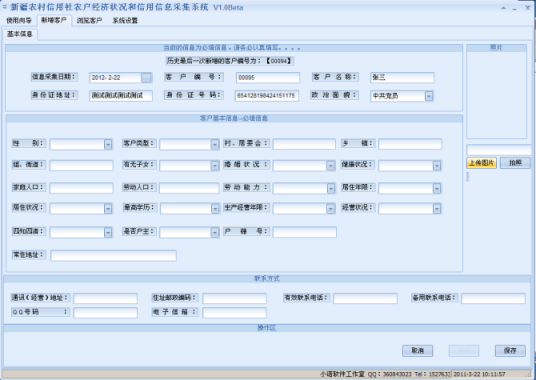Image resolution: width=536 pixels, height=380 pixels.
Task: Open the 浏览客户 tab
Action: 89,21
